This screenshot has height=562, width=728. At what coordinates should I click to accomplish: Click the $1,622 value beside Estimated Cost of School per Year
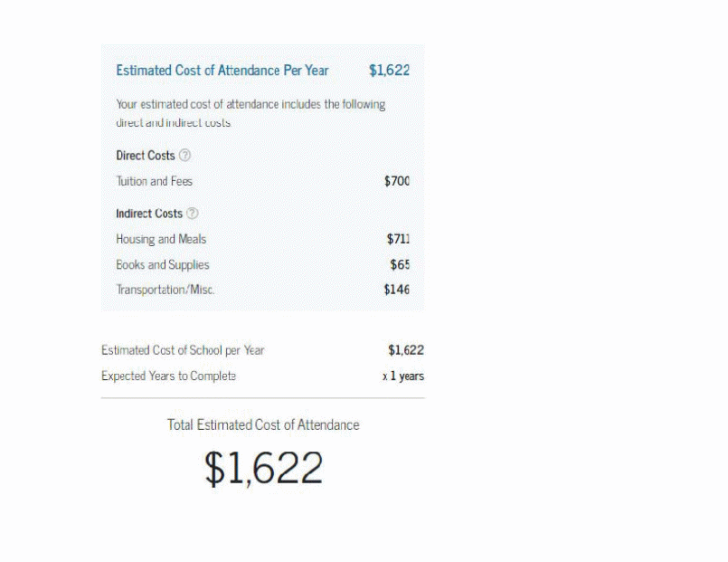click(x=406, y=350)
